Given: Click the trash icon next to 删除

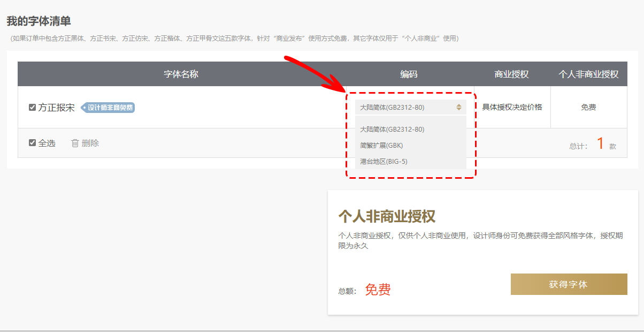Looking at the screenshot, I should tap(75, 143).
